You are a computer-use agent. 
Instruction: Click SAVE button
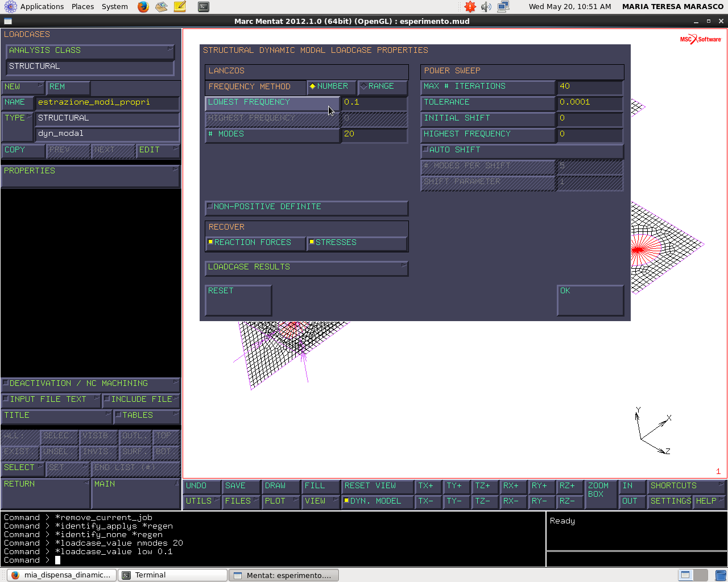coord(242,487)
